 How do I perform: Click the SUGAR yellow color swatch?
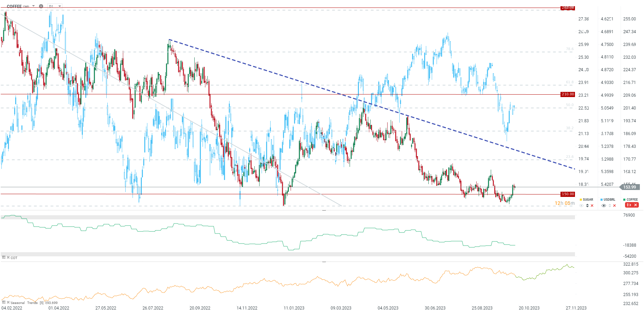[x=581, y=200]
